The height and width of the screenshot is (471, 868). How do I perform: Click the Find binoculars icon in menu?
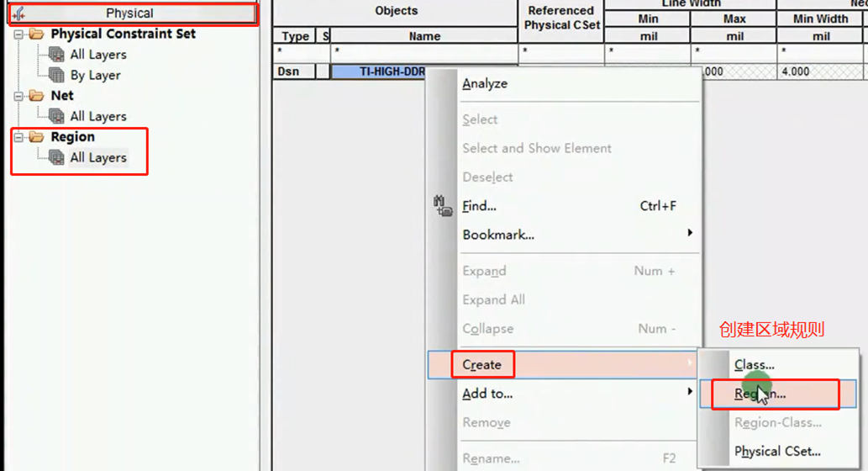(443, 205)
